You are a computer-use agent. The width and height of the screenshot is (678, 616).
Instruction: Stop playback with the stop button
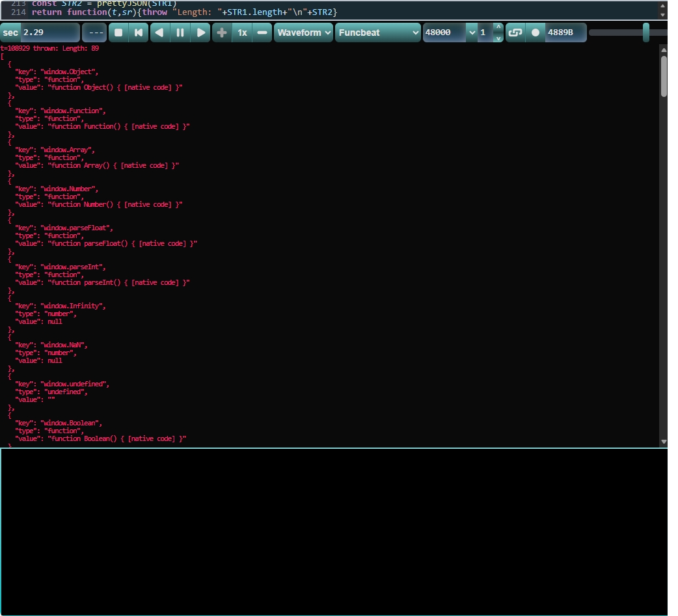[x=118, y=33]
